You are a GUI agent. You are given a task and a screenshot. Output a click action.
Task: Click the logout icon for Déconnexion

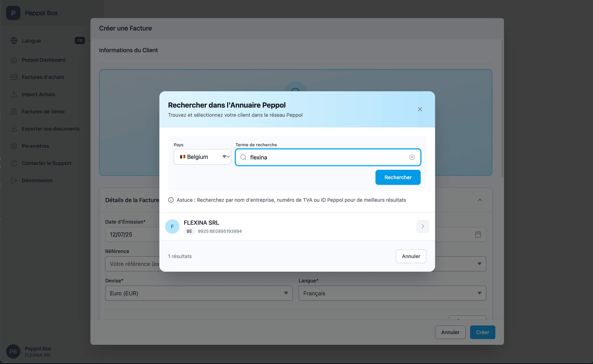14,180
